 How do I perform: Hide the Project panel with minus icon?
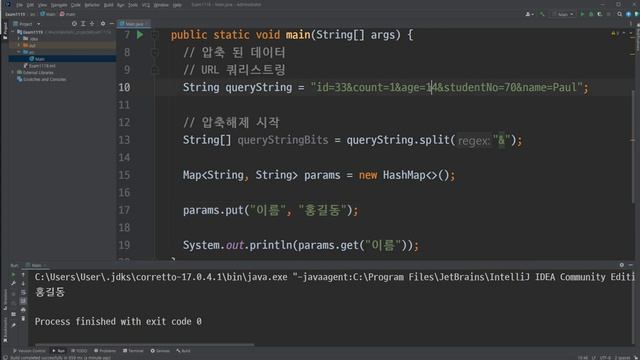[x=111, y=24]
